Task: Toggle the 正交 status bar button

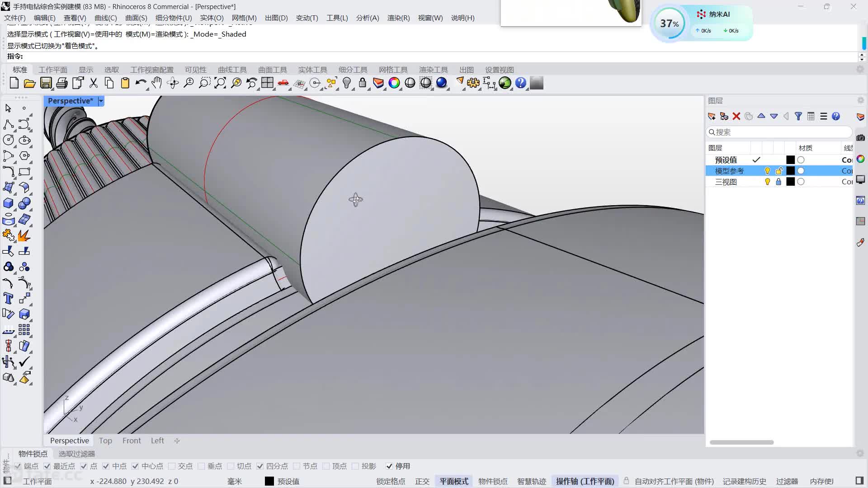Action: click(x=422, y=481)
